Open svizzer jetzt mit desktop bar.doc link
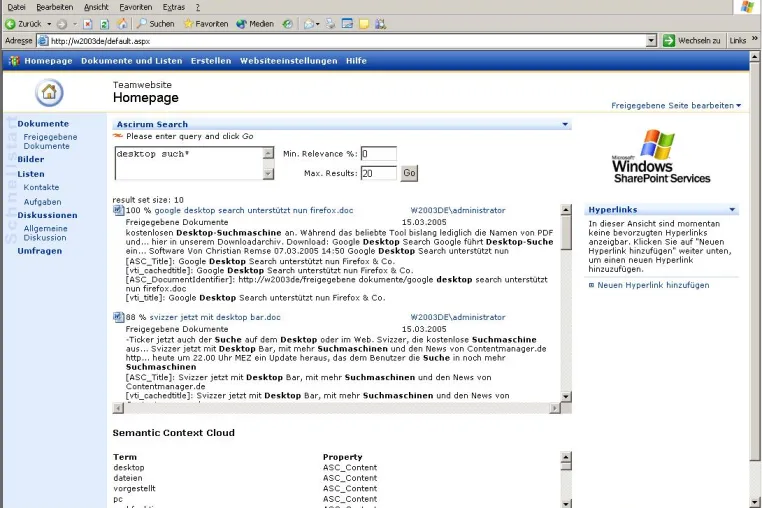This screenshot has height=508, width=762. [x=215, y=317]
